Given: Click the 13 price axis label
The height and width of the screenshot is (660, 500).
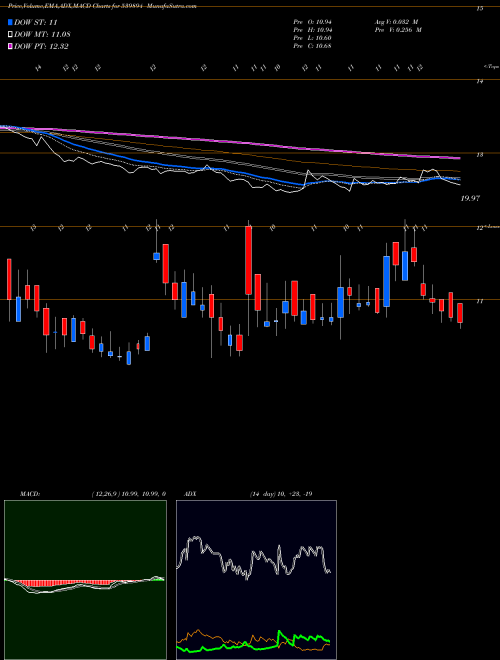Looking at the screenshot, I should pyautogui.click(x=479, y=155).
